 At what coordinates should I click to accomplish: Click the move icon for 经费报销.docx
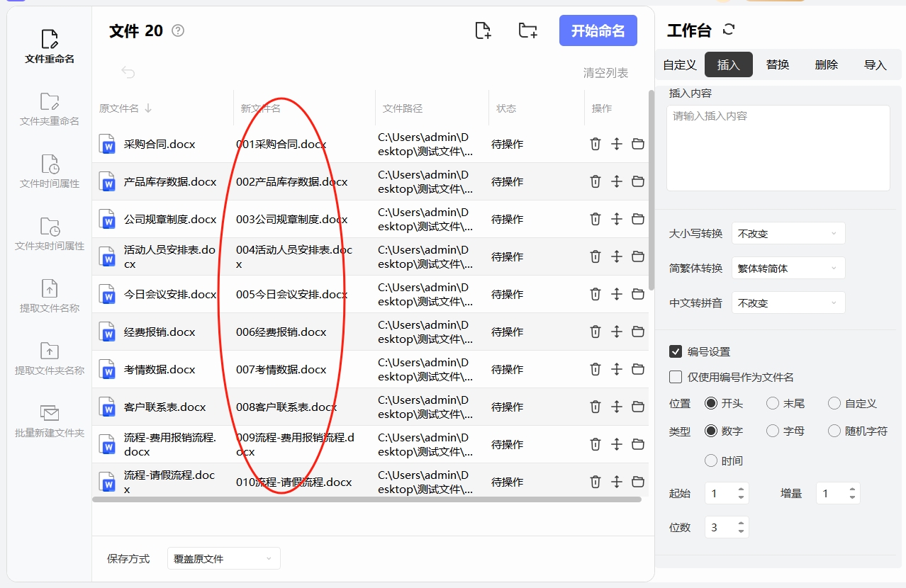(617, 332)
